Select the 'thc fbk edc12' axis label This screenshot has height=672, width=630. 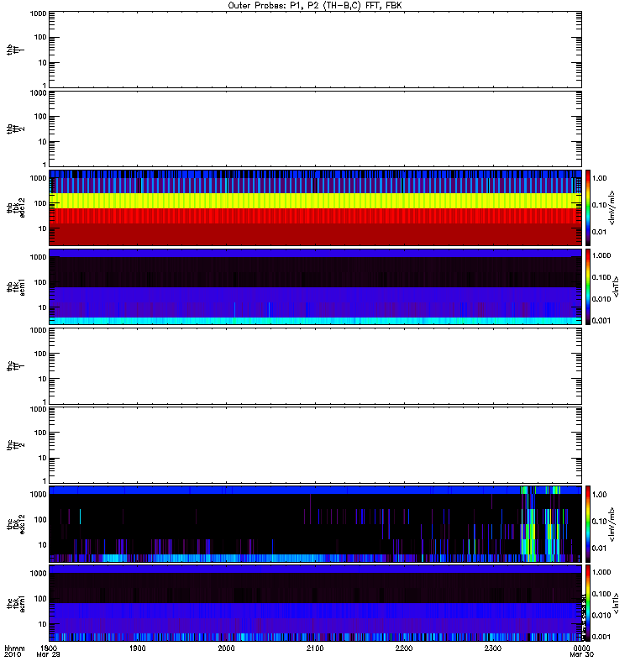point(15,524)
